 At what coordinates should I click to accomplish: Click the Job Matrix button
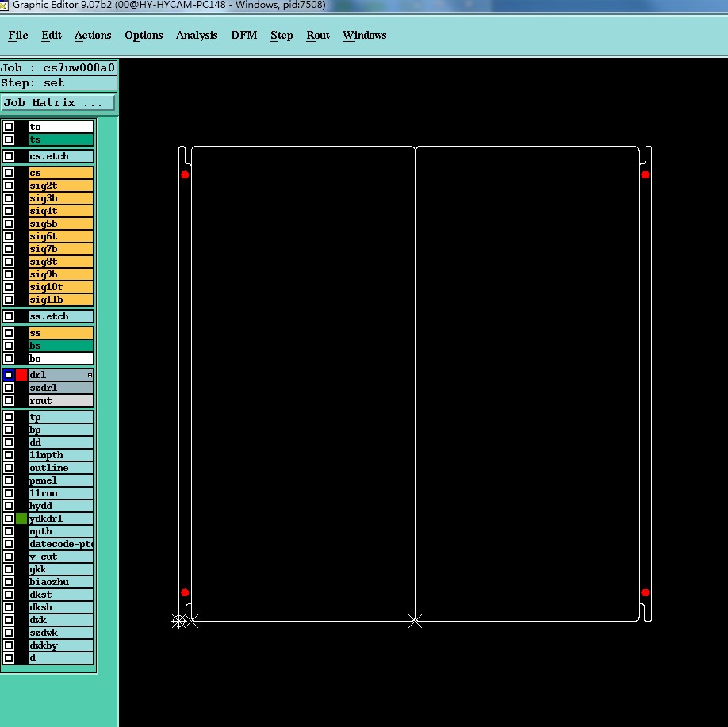click(x=58, y=102)
